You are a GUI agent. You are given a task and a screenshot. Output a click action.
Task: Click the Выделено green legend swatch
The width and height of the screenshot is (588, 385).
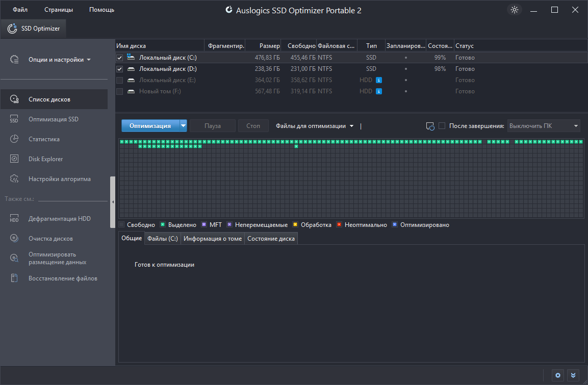(x=163, y=224)
